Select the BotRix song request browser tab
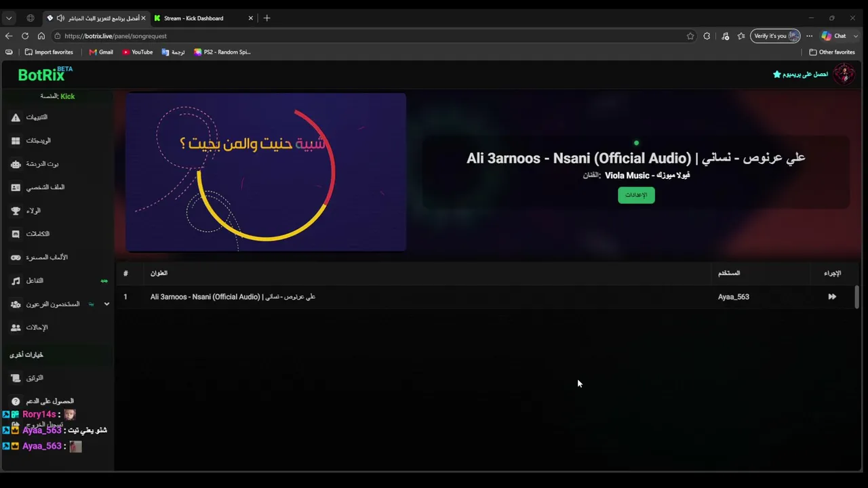868x488 pixels. point(96,18)
